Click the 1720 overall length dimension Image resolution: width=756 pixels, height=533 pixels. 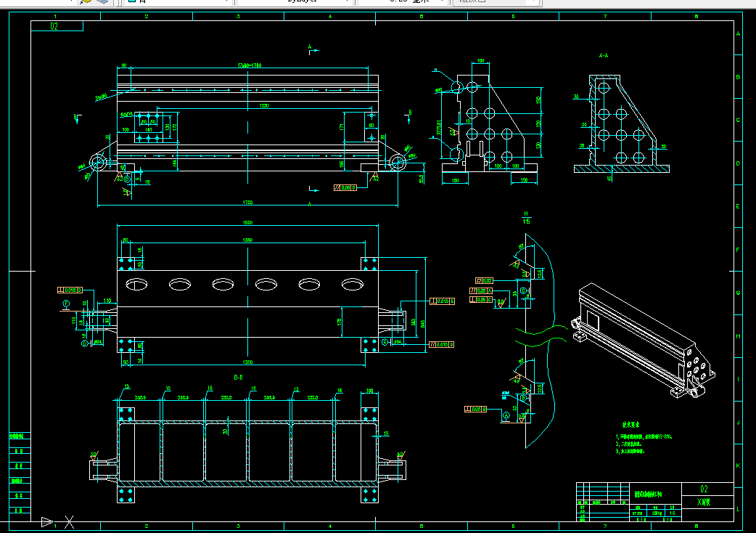pyautogui.click(x=248, y=202)
